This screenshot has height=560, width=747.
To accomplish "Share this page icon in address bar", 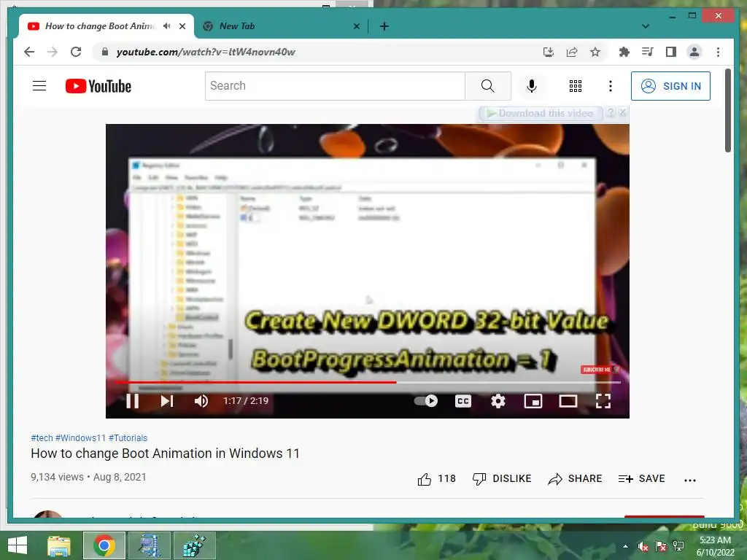I will coord(572,52).
